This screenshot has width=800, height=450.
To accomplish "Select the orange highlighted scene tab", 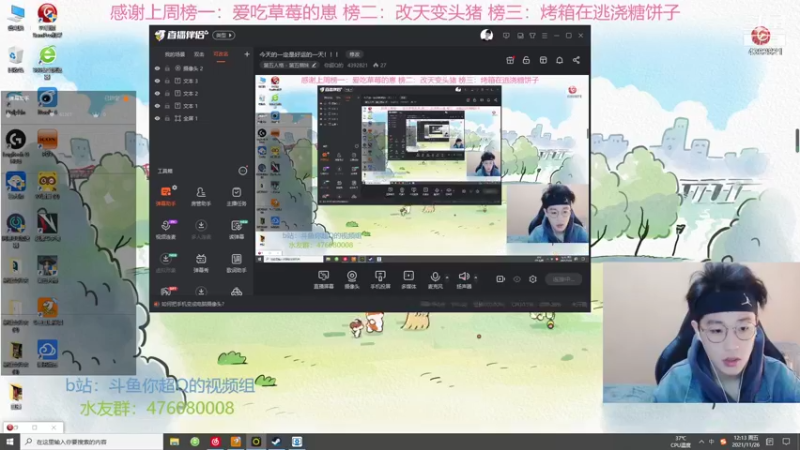I will pyautogui.click(x=221, y=54).
